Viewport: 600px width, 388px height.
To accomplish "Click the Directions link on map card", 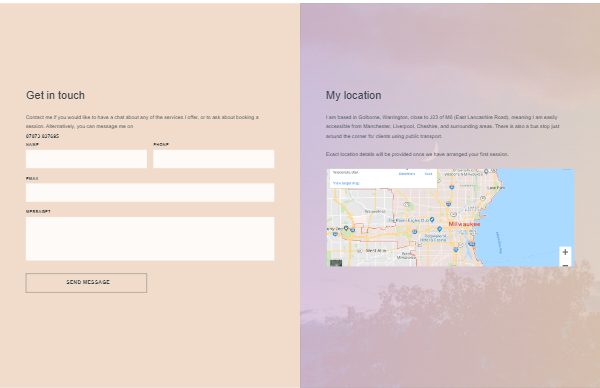I will coord(407,174).
